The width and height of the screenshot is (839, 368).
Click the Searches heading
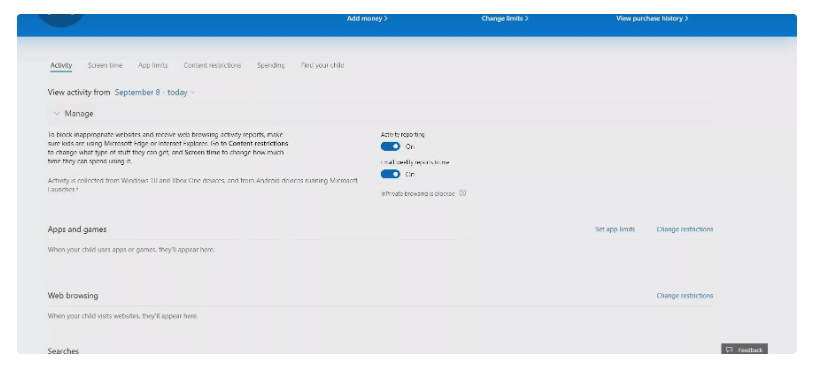point(63,351)
